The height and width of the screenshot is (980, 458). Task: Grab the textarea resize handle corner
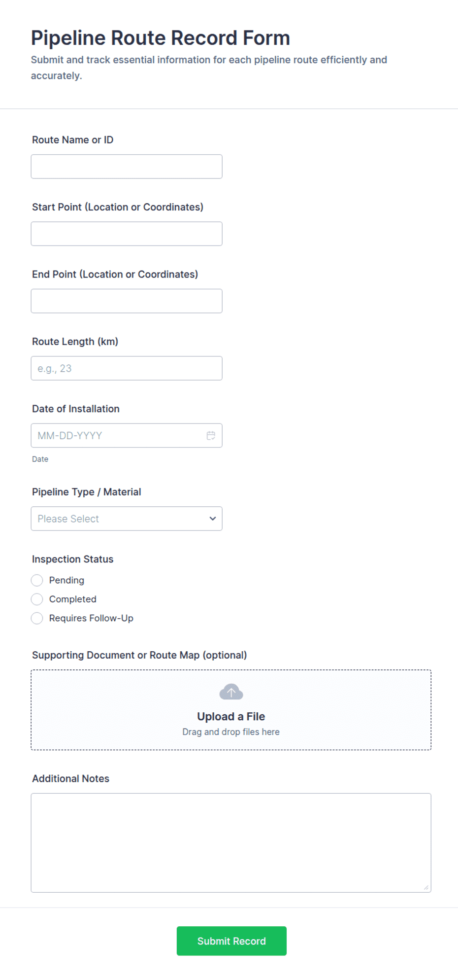(426, 887)
